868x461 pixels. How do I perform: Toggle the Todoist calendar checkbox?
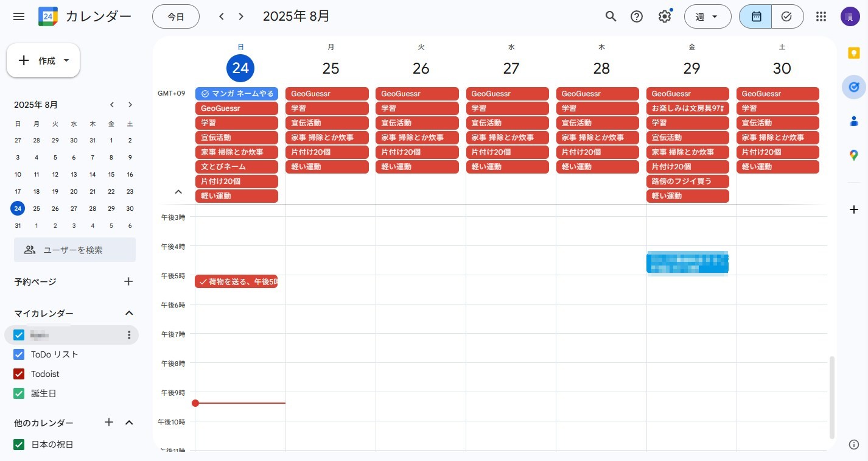pos(19,374)
